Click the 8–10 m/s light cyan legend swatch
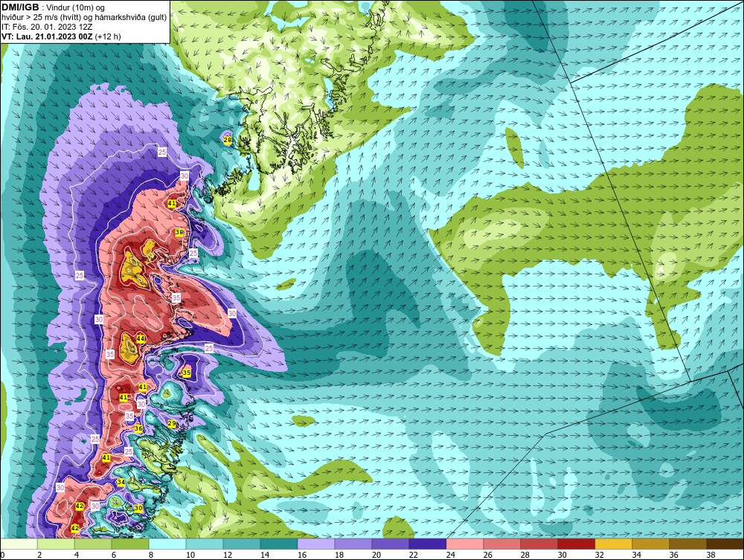Image resolution: width=744 pixels, height=560 pixels. (168, 544)
